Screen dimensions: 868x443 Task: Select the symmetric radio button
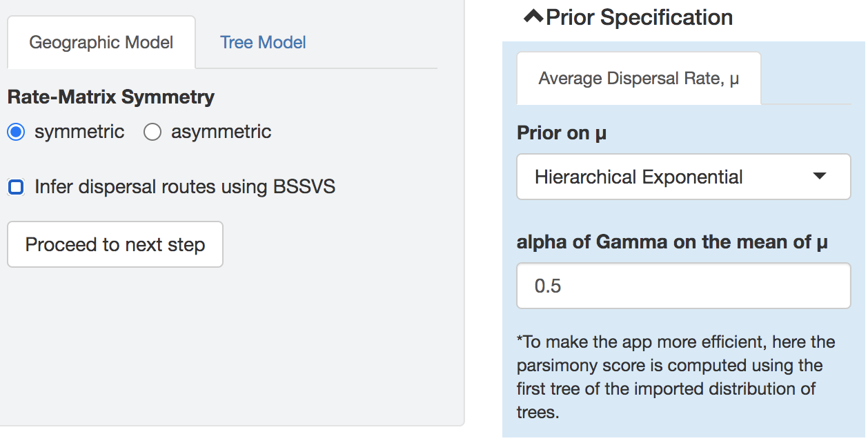(x=16, y=132)
